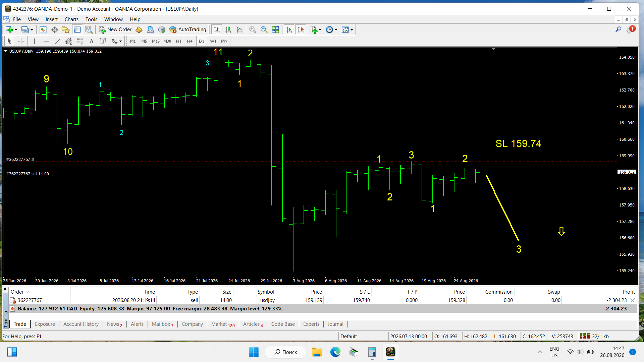
Task: Expand the templates dropdown arrow
Action: pyautogui.click(x=352, y=30)
